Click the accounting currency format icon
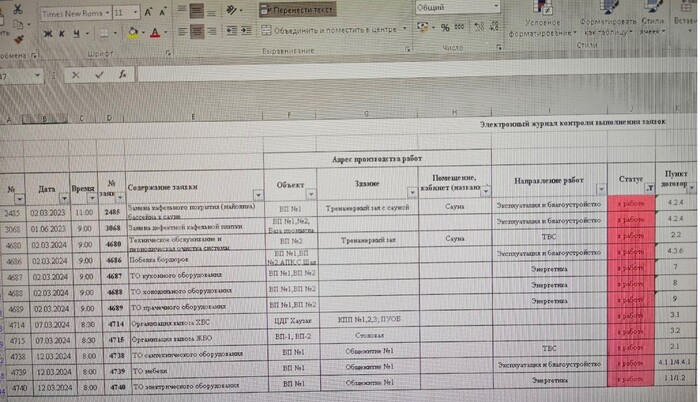 pos(422,27)
